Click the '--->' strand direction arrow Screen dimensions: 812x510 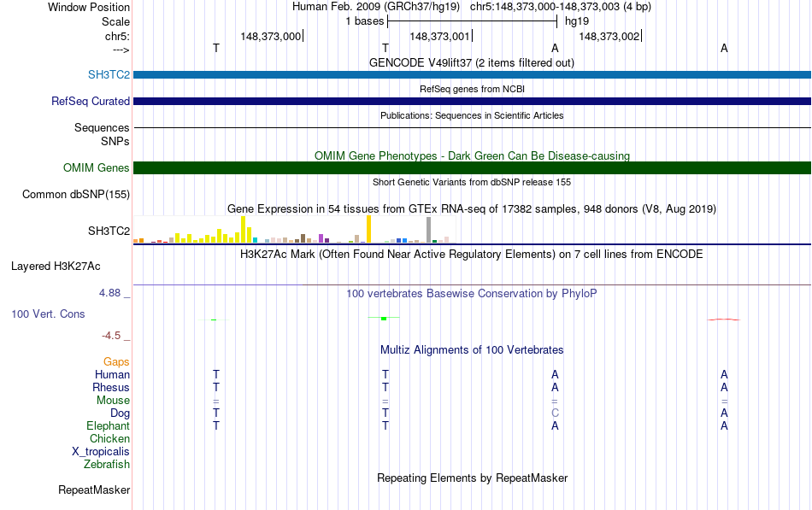click(x=121, y=50)
